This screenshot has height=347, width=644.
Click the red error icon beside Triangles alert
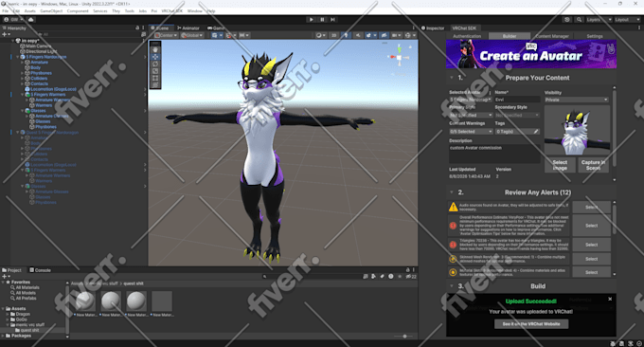[x=453, y=245]
